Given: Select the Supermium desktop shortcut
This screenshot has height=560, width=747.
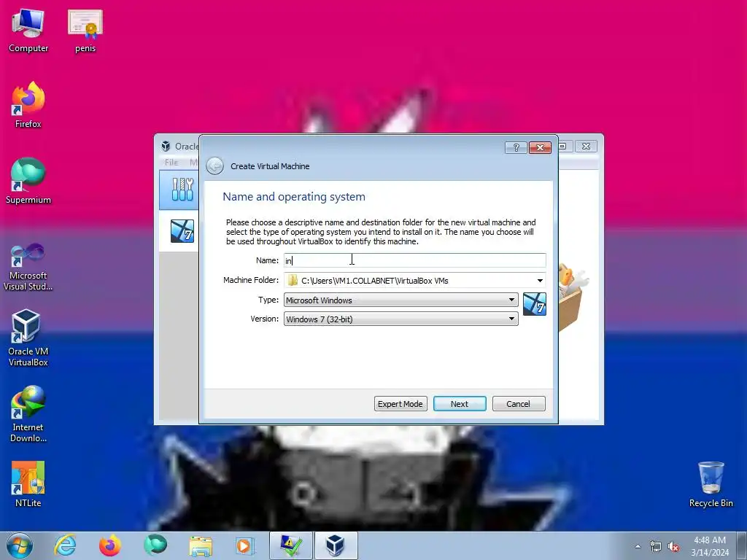Looking at the screenshot, I should click(28, 182).
